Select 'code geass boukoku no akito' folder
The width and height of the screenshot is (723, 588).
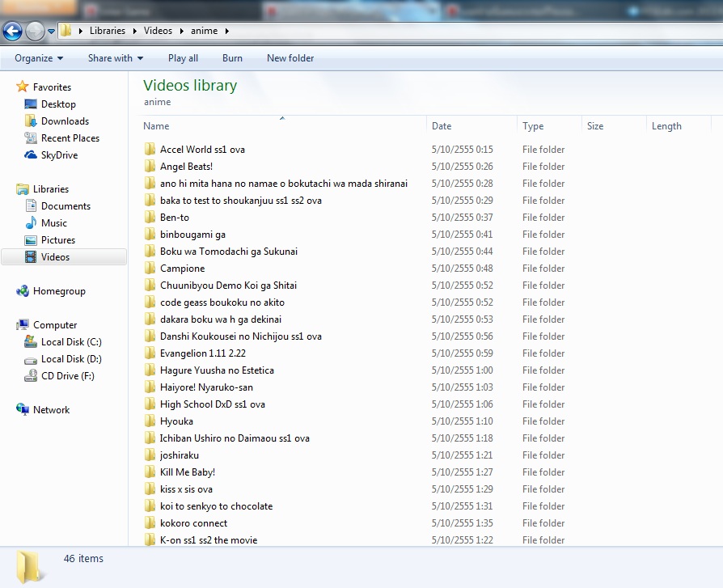pyautogui.click(x=222, y=302)
